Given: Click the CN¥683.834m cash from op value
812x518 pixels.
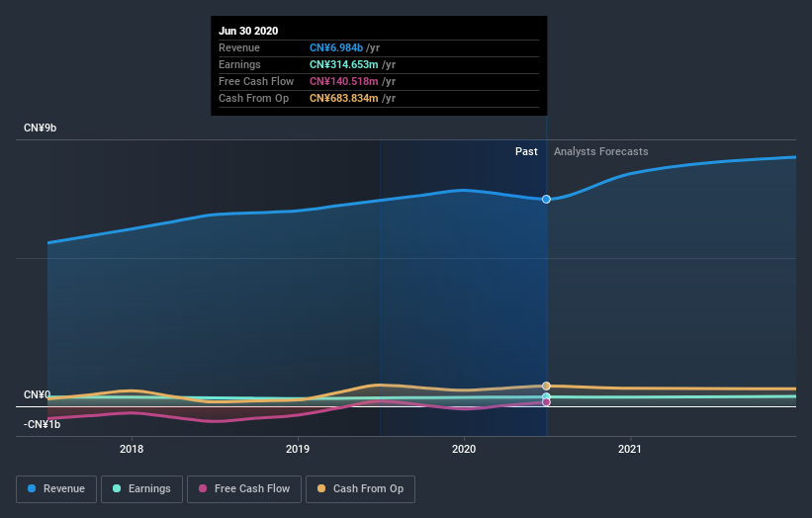Looking at the screenshot, I should click(344, 98).
